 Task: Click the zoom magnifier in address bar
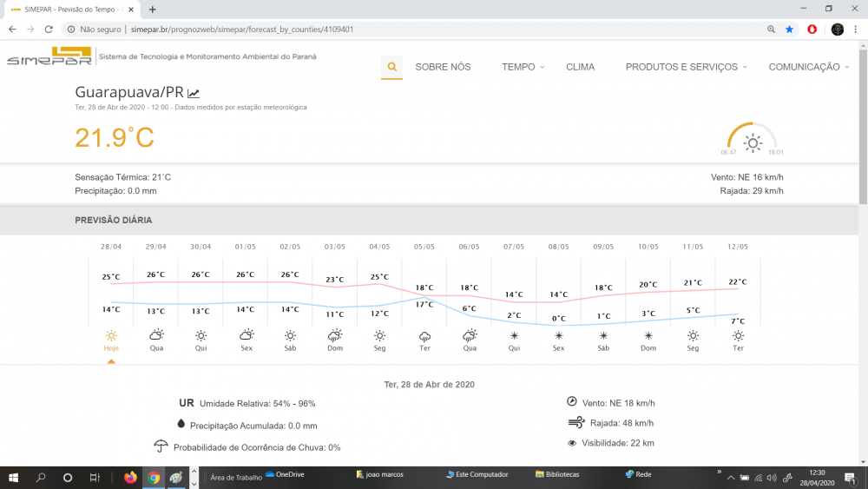771,29
